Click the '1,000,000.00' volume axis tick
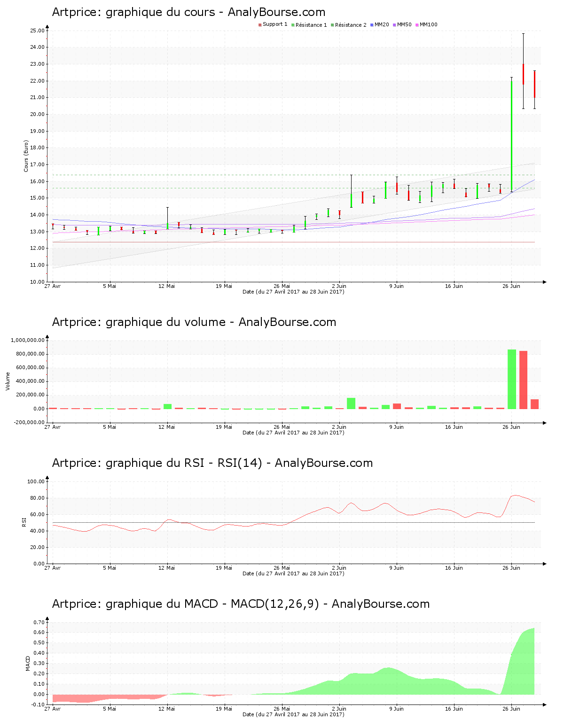 click(x=27, y=340)
